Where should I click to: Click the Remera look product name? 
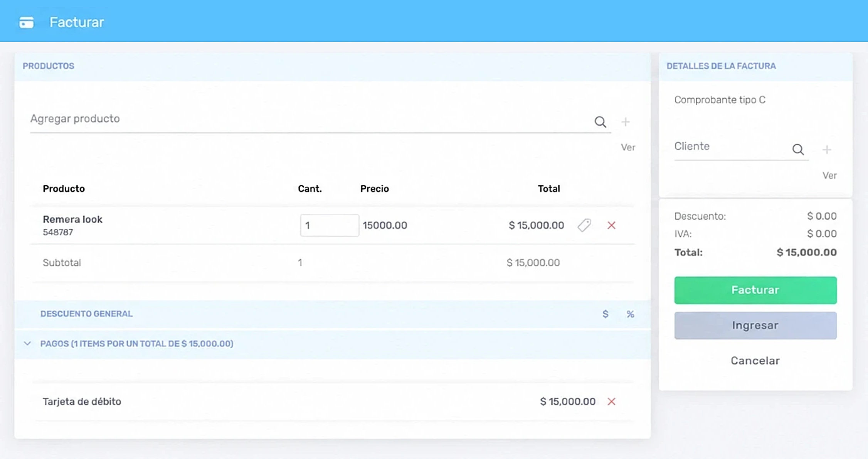[x=72, y=219]
